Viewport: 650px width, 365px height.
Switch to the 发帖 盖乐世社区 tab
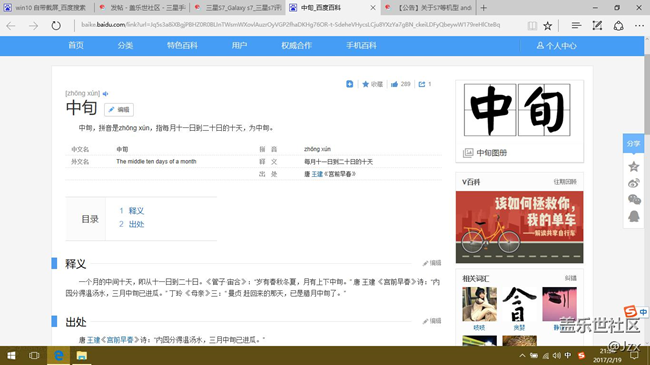[x=143, y=7]
